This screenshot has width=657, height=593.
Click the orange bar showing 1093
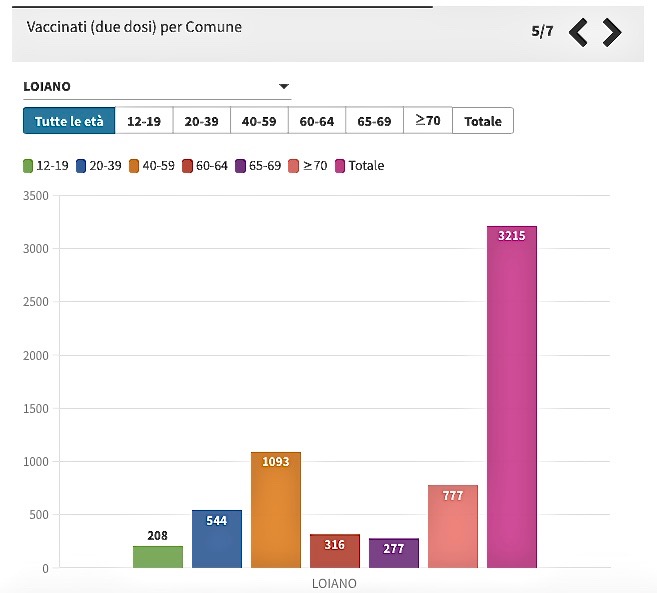pos(276,512)
